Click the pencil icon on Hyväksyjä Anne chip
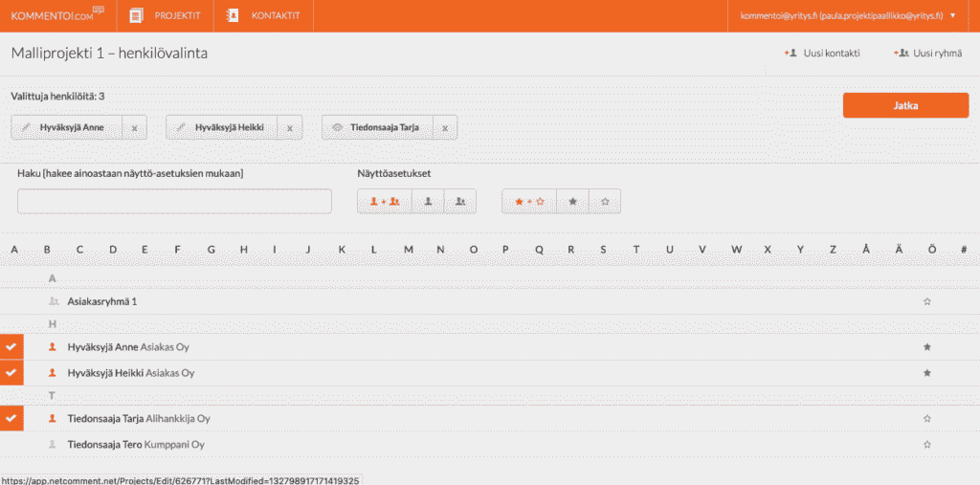 [x=26, y=127]
